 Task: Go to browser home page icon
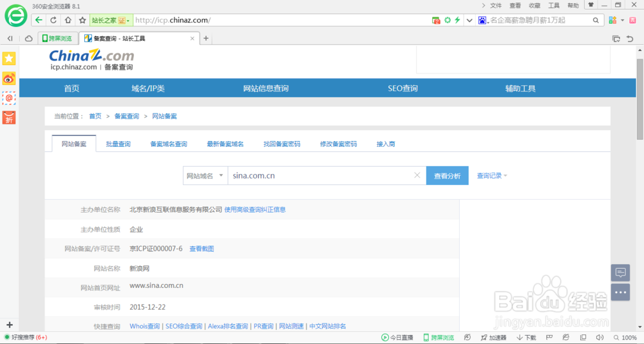(x=68, y=20)
